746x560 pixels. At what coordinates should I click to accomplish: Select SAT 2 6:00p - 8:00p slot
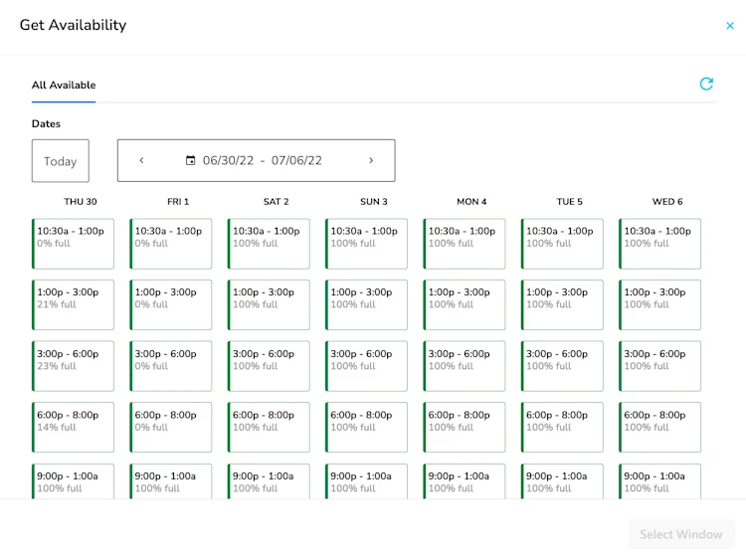(269, 428)
